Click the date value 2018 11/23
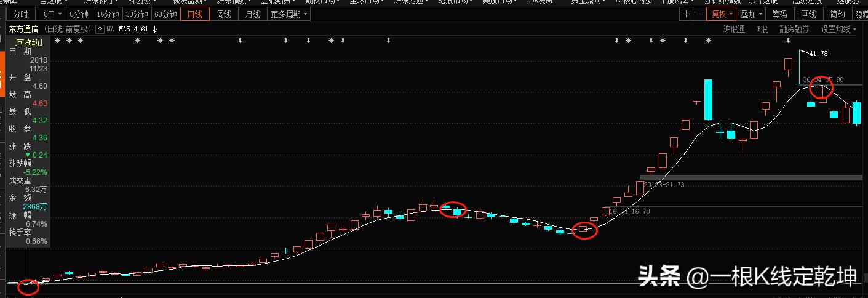 click(x=38, y=65)
